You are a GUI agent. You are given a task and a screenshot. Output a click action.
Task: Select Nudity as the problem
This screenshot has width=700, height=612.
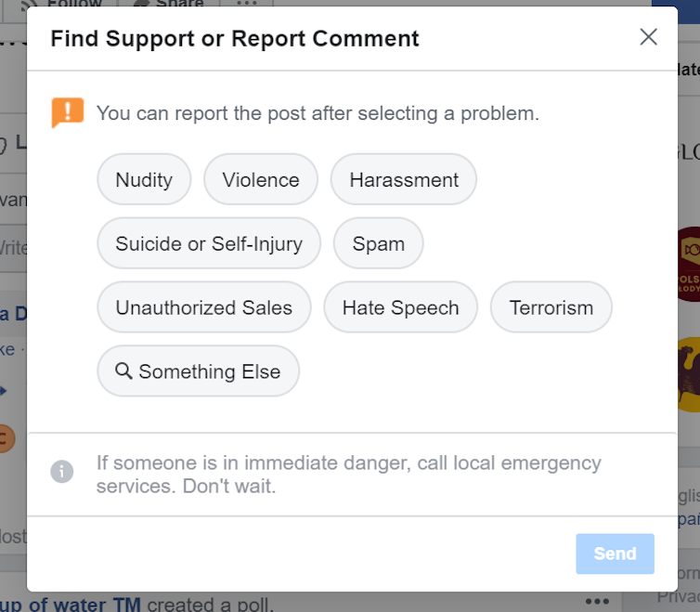[144, 179]
